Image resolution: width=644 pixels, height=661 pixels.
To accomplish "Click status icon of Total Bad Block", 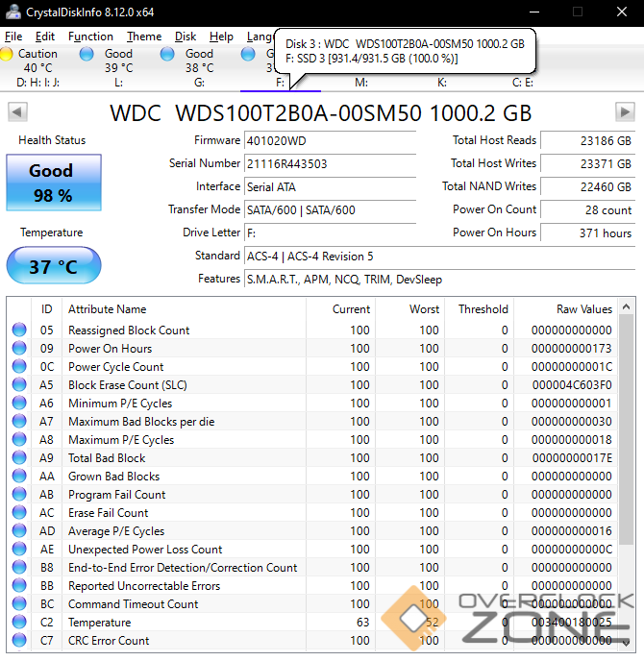I will [x=19, y=458].
